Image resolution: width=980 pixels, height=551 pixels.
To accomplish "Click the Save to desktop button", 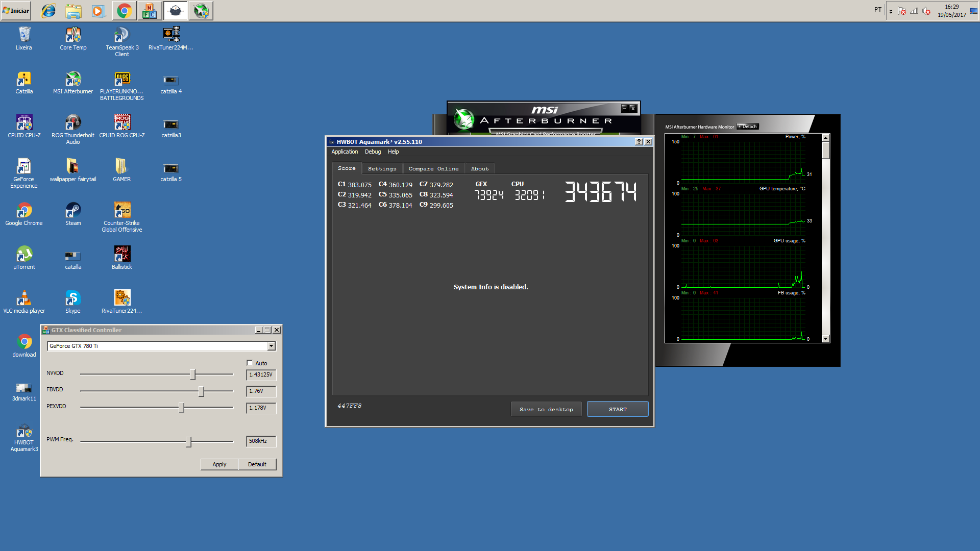I will 546,409.
